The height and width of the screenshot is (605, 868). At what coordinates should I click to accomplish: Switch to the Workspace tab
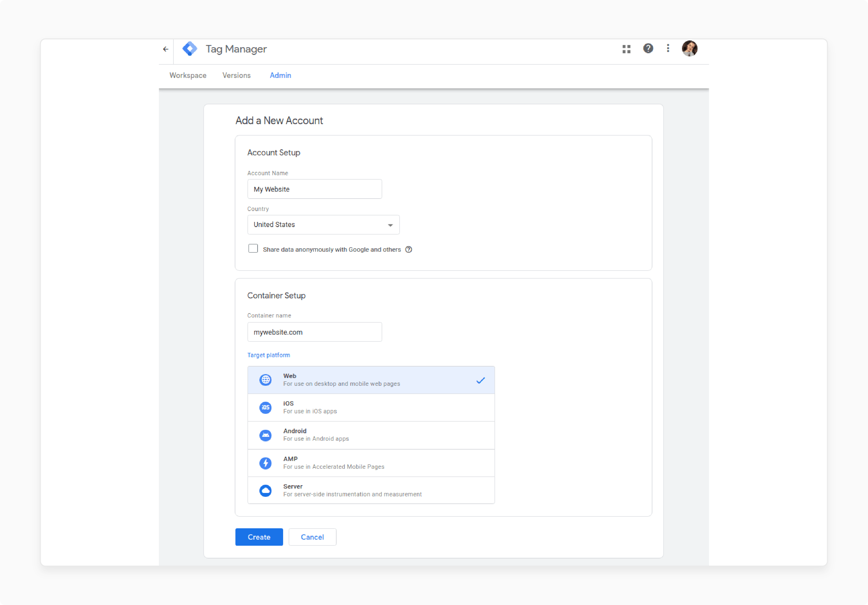(x=188, y=75)
